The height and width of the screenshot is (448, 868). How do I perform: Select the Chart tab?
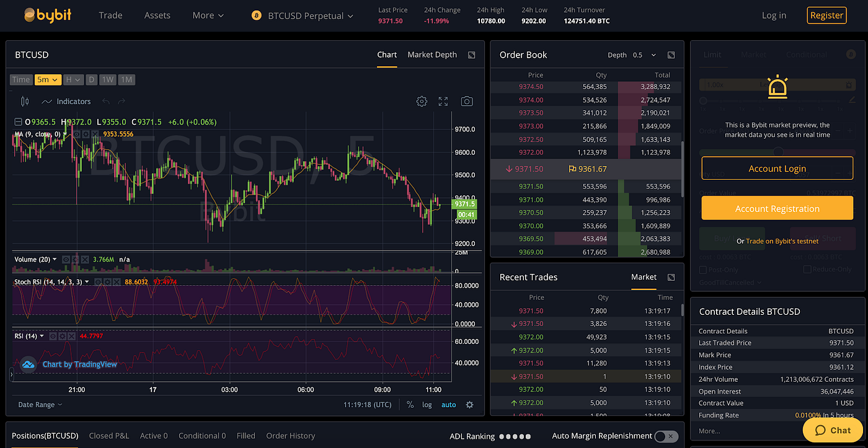pos(387,55)
